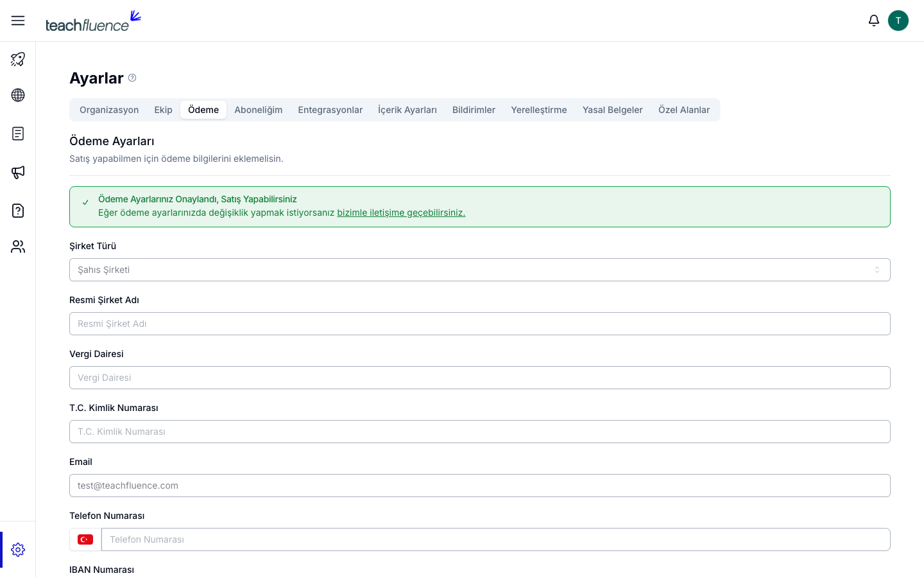
Task: Expand the Şirket Türü dropdown
Action: click(480, 270)
